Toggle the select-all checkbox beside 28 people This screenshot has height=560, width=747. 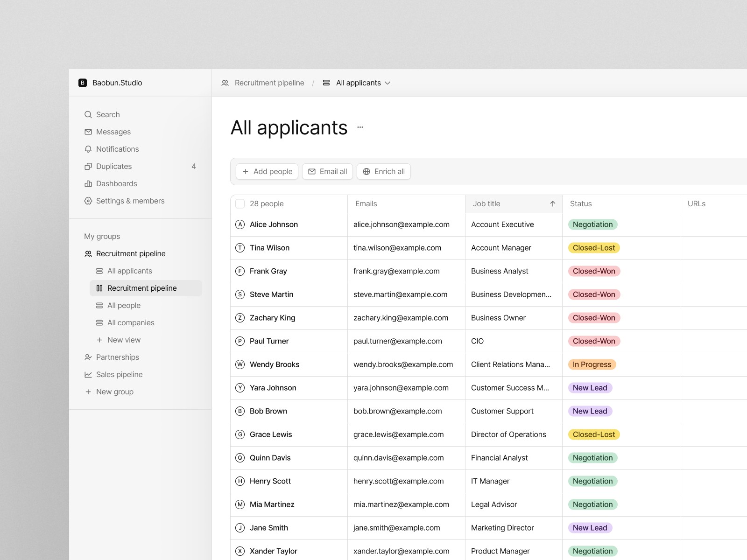240,203
